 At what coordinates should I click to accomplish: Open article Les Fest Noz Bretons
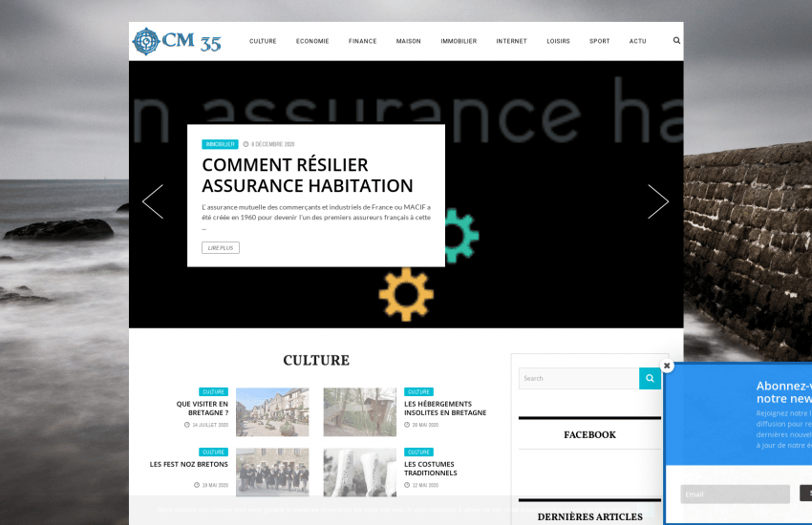[x=189, y=465]
